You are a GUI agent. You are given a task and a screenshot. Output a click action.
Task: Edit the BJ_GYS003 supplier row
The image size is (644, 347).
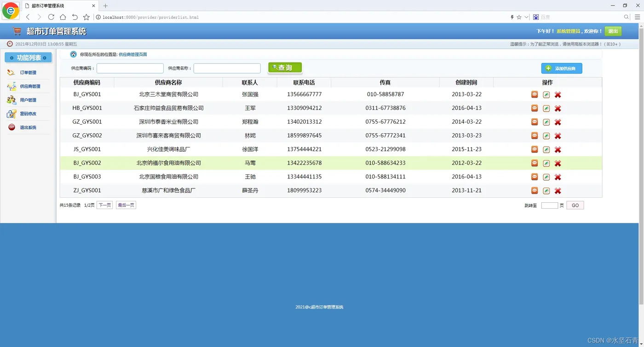pos(546,177)
